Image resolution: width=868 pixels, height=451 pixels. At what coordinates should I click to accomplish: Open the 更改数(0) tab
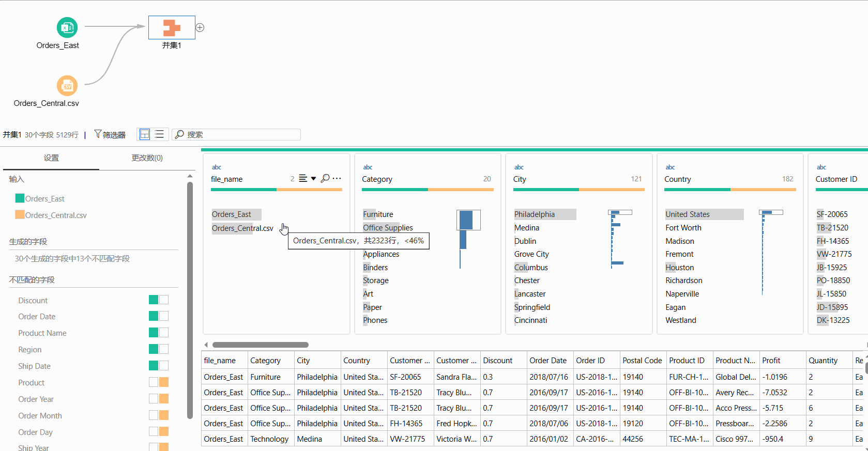point(147,158)
